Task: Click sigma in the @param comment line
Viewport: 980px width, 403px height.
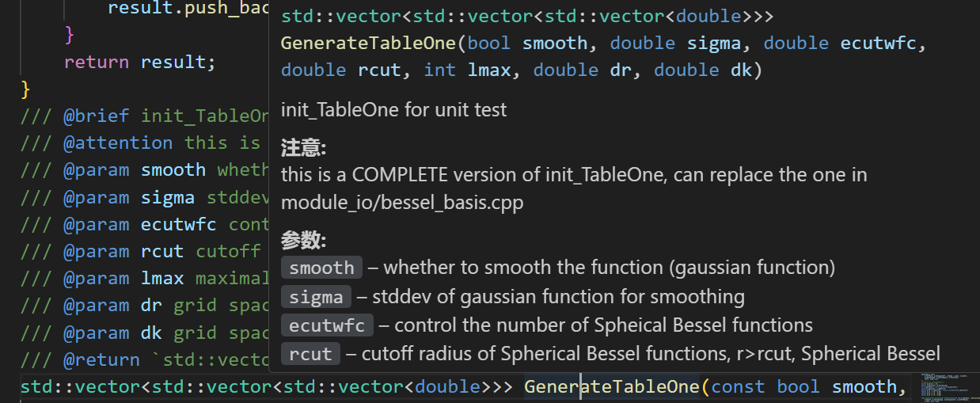Action: pyautogui.click(x=168, y=197)
